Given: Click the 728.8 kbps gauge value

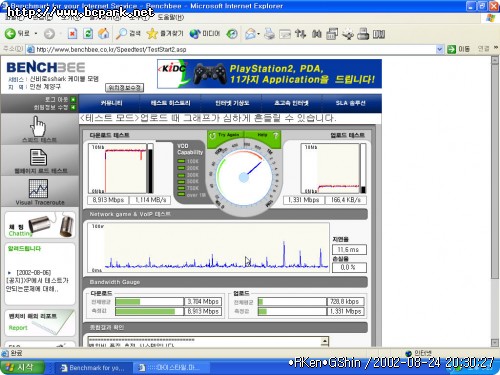Looking at the screenshot, I should (x=345, y=302).
